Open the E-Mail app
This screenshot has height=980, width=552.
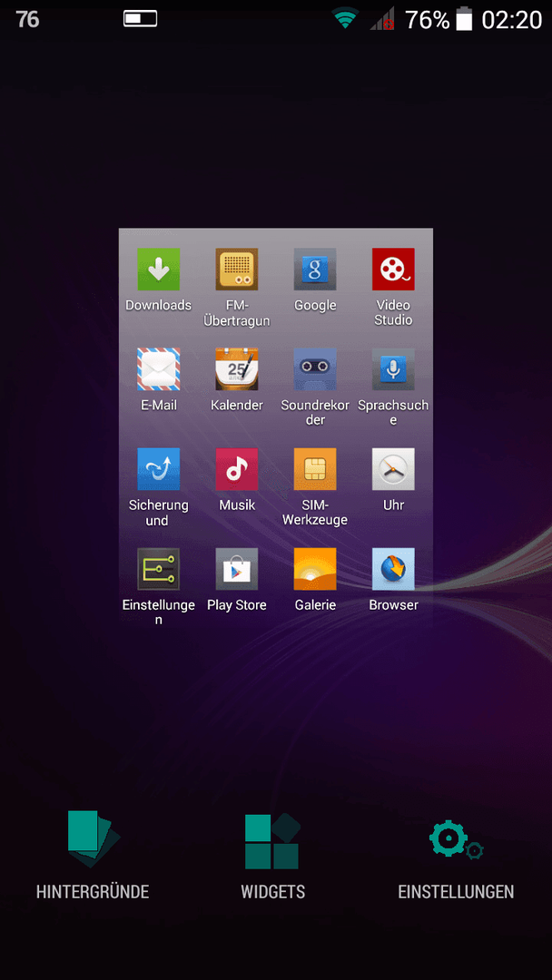(x=158, y=369)
